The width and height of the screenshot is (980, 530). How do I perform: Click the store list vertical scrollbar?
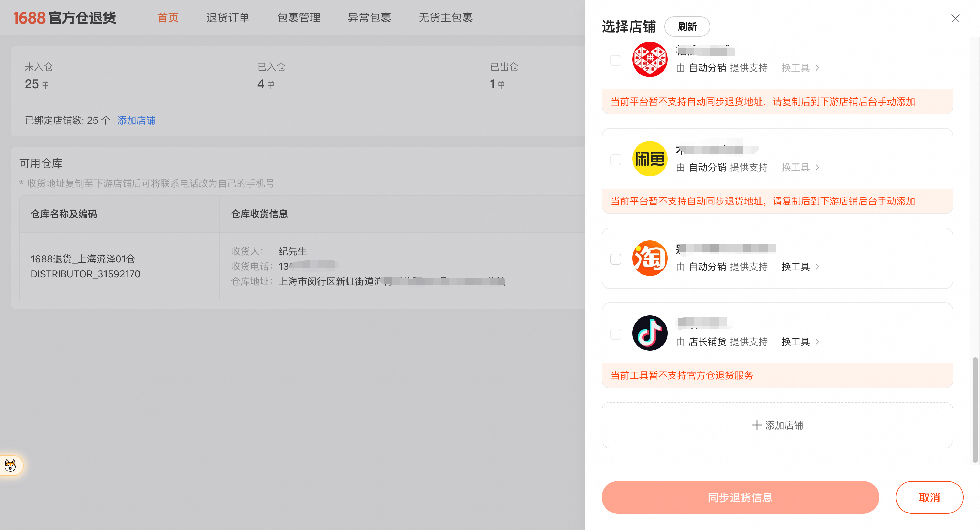pos(975,409)
